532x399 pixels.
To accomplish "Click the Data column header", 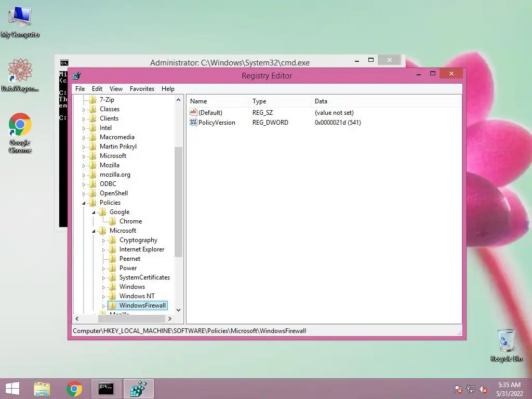I will point(386,101).
